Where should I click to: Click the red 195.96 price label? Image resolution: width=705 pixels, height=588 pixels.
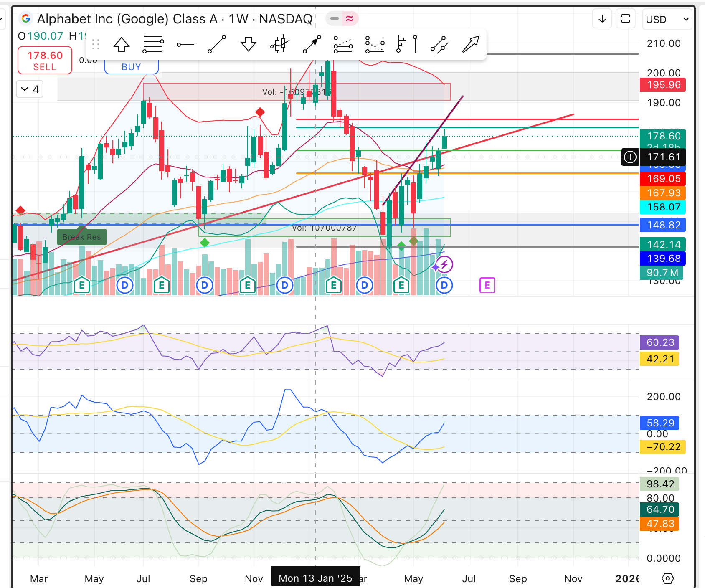pos(663,85)
